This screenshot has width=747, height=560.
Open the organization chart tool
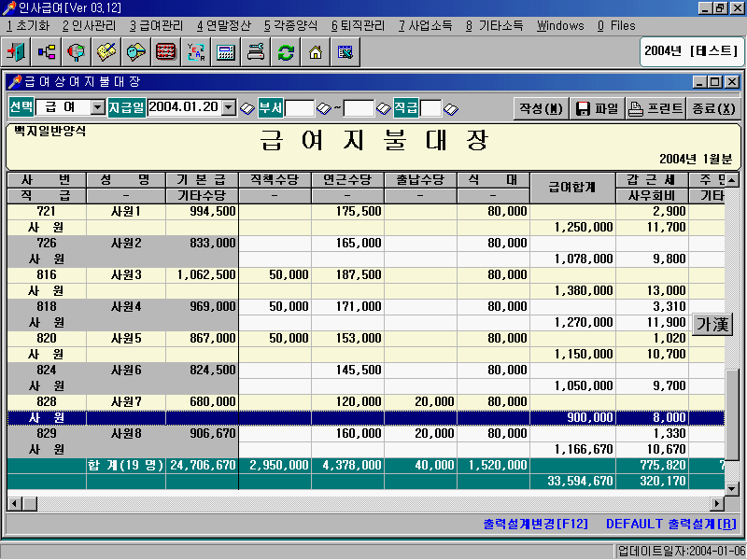click(x=47, y=52)
